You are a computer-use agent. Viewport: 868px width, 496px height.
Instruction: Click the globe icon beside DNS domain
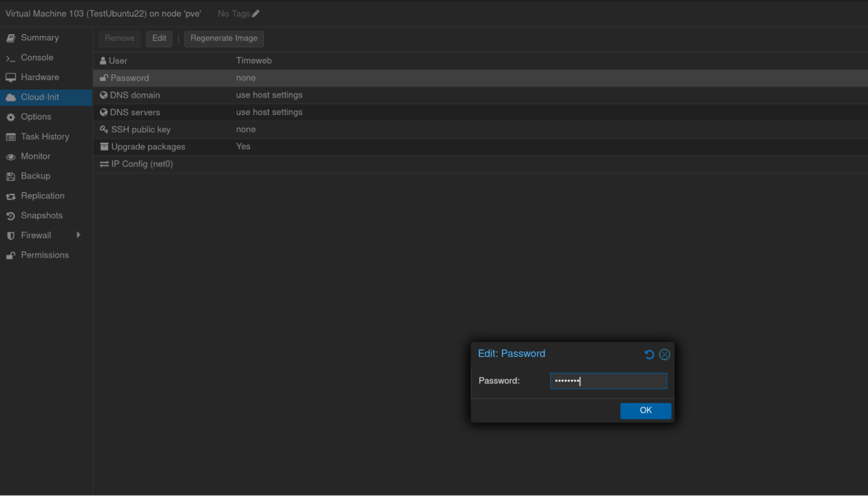pos(103,95)
